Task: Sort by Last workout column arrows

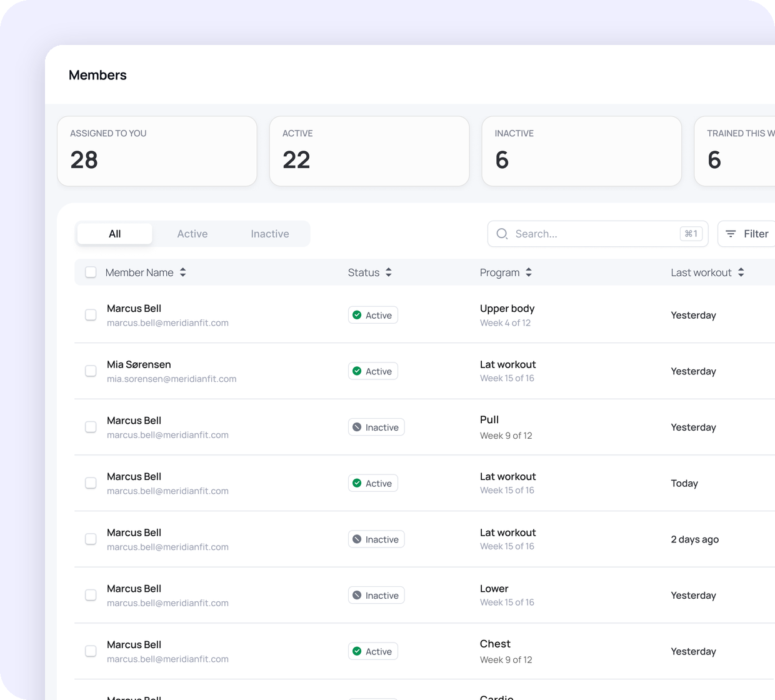Action: coord(741,272)
